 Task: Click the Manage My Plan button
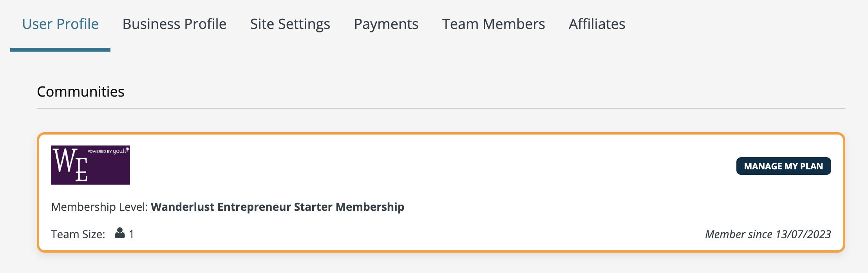pos(784,166)
